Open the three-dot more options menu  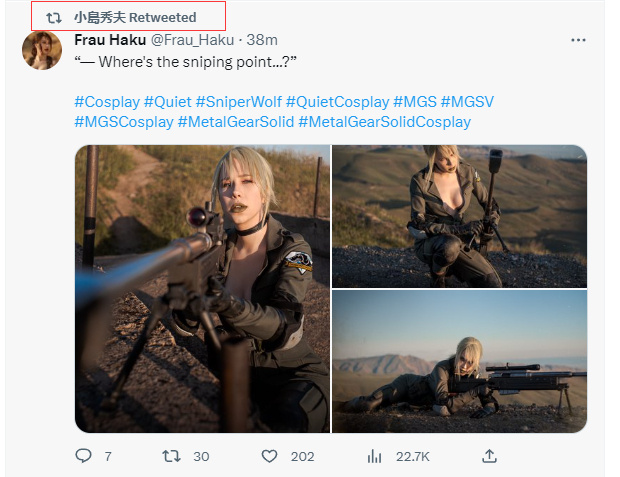click(578, 40)
